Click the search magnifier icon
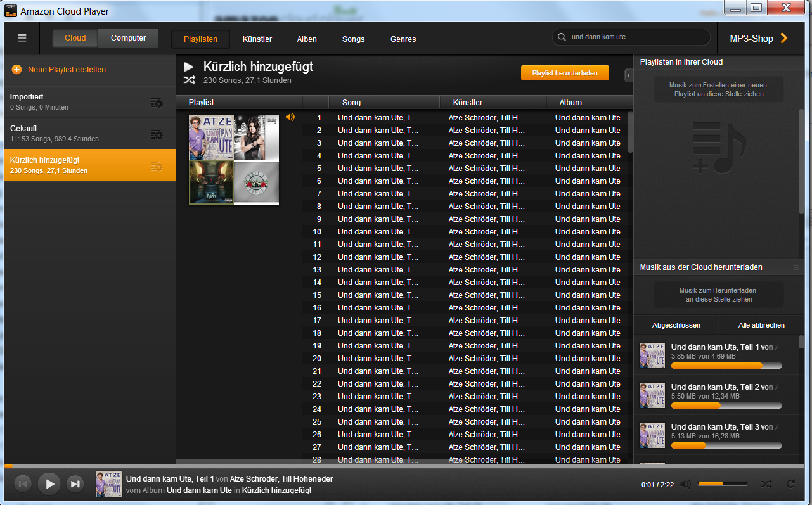The height and width of the screenshot is (505, 812). [562, 37]
